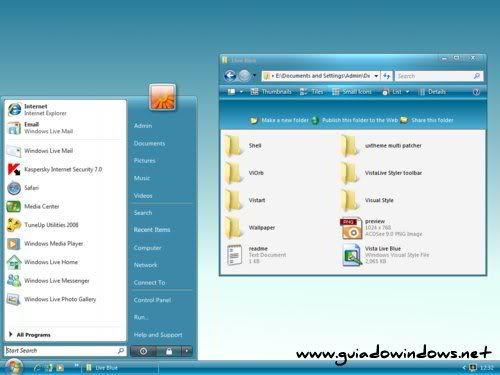Screen dimensions: 500x375
Task: Open the Wallpaper folder
Action: pos(250,228)
